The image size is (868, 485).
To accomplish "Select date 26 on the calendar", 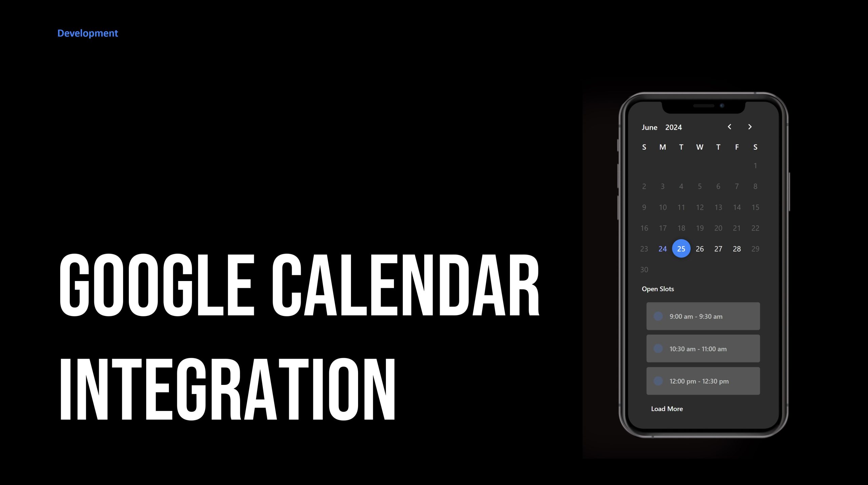I will pyautogui.click(x=699, y=248).
